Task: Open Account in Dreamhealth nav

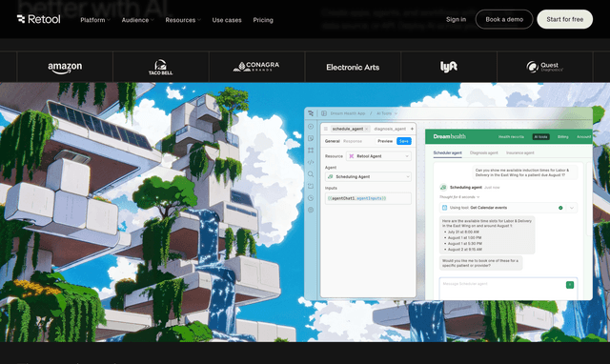Action: 583,137
